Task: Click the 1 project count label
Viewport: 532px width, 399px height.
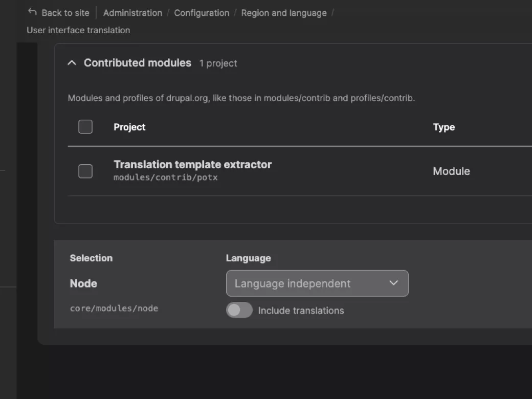Action: pyautogui.click(x=218, y=63)
